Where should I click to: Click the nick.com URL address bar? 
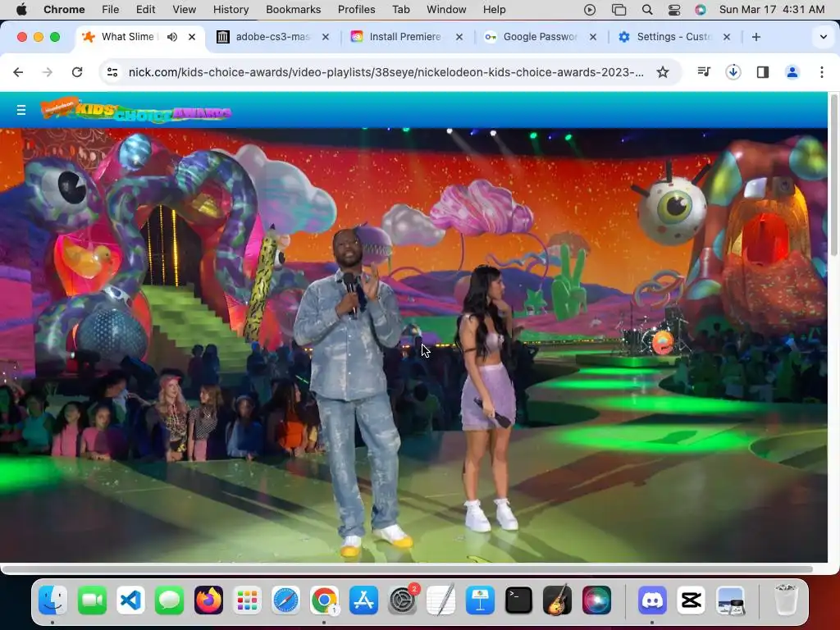click(x=386, y=72)
